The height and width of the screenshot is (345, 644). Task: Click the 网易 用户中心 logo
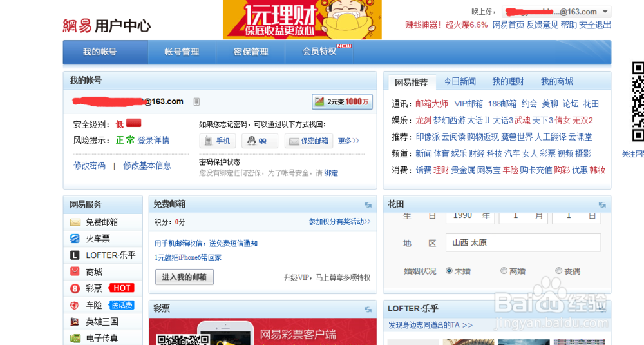point(107,26)
